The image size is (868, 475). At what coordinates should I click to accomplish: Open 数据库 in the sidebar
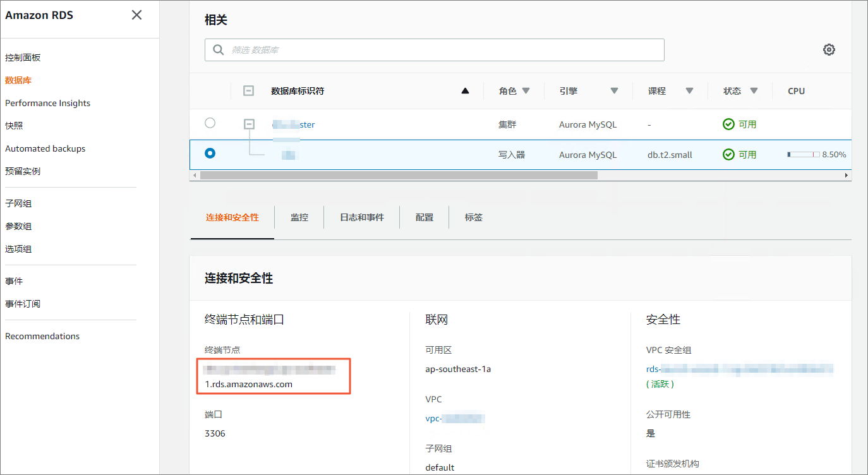pos(18,80)
